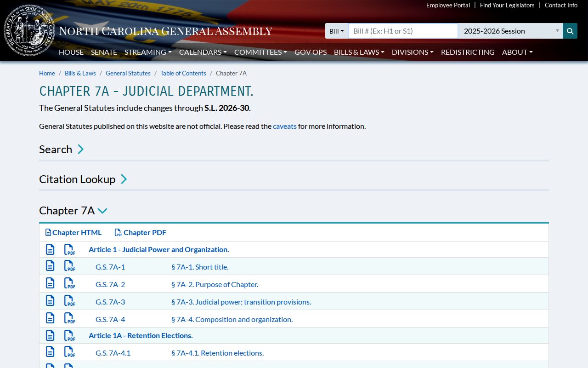Open the Bills & Laws nav menu
Image resolution: width=588 pixels, height=368 pixels.
pyautogui.click(x=359, y=52)
